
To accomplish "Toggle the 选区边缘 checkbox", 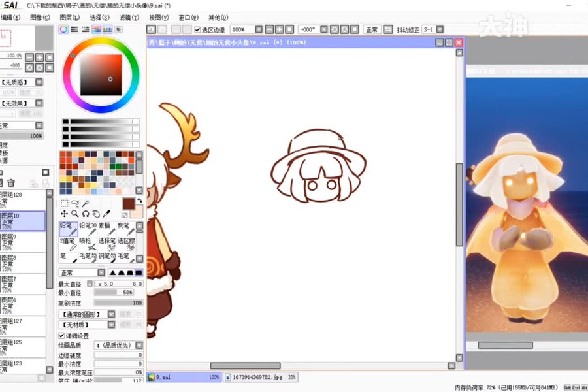I will coord(197,29).
